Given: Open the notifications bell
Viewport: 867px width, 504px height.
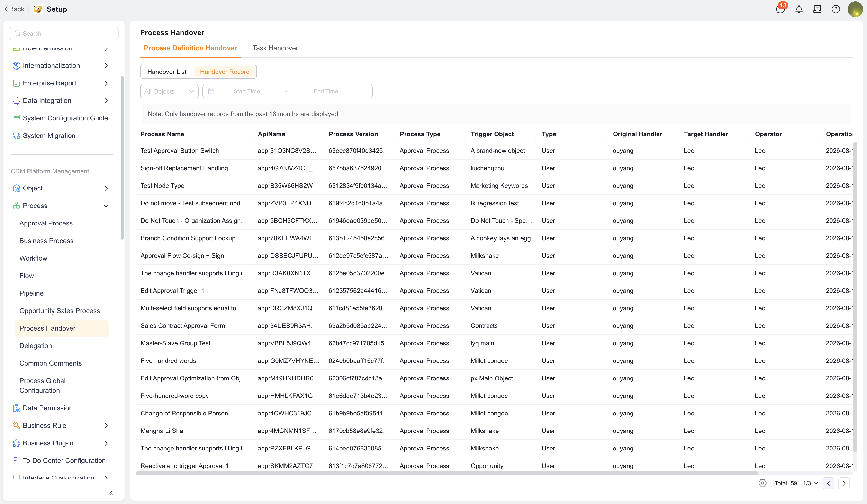Looking at the screenshot, I should click(799, 9).
